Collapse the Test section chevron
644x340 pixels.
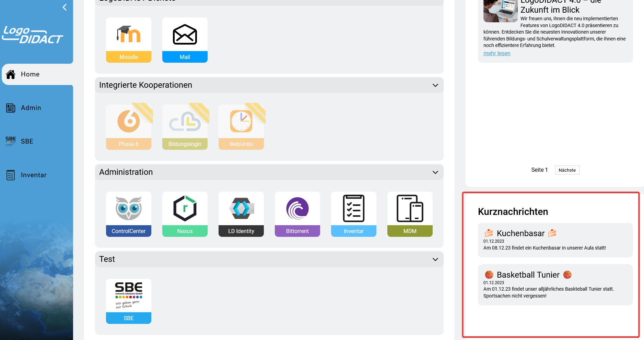(435, 259)
